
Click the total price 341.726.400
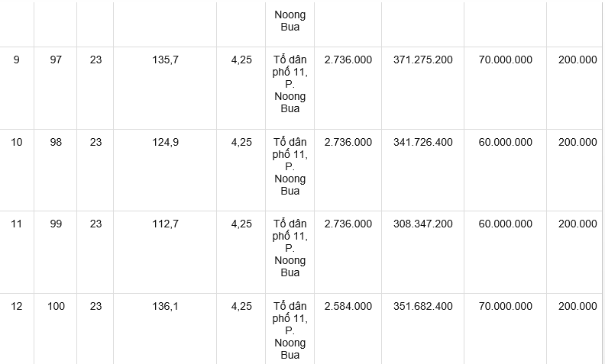click(423, 142)
